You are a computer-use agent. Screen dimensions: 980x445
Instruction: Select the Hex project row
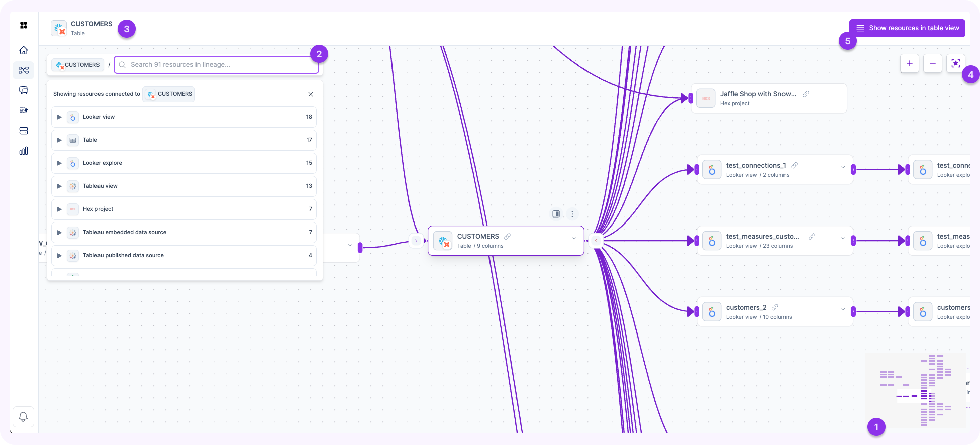tap(183, 209)
